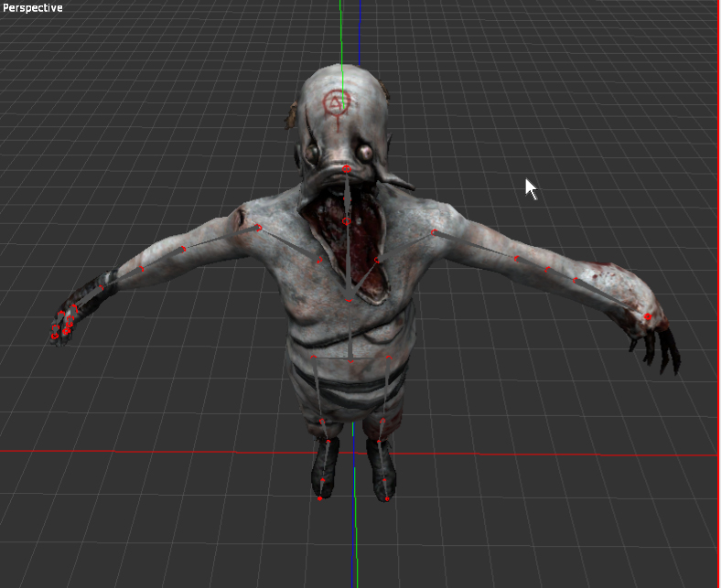Select the shoulder joint on the screen-left arm

click(x=258, y=228)
